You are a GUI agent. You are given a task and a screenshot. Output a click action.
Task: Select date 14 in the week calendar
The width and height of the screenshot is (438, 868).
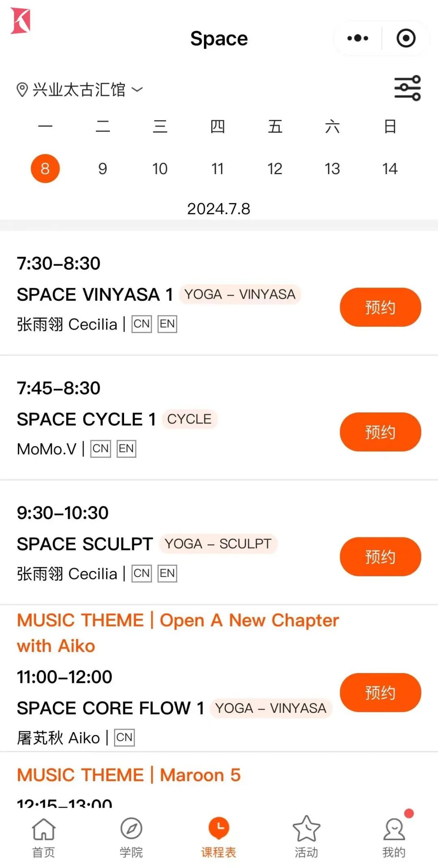coord(390,169)
